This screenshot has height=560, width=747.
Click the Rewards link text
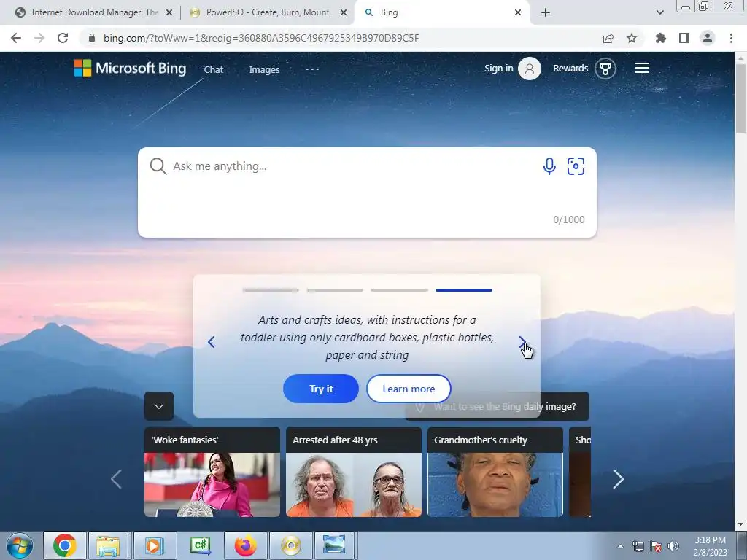pos(570,68)
